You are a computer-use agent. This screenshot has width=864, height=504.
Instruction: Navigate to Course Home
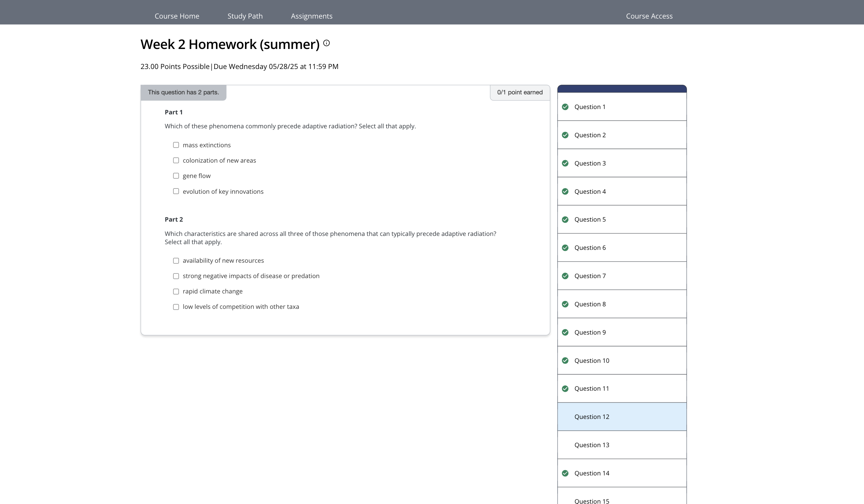(x=177, y=16)
